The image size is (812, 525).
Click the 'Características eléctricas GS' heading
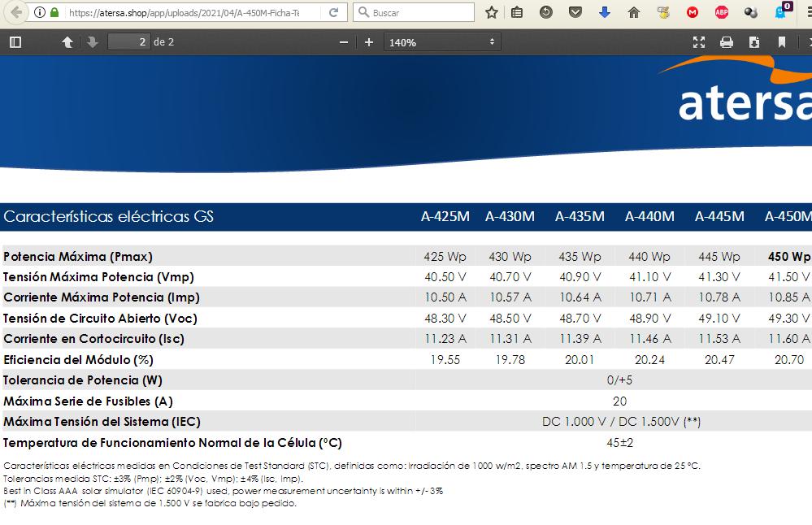[108, 216]
